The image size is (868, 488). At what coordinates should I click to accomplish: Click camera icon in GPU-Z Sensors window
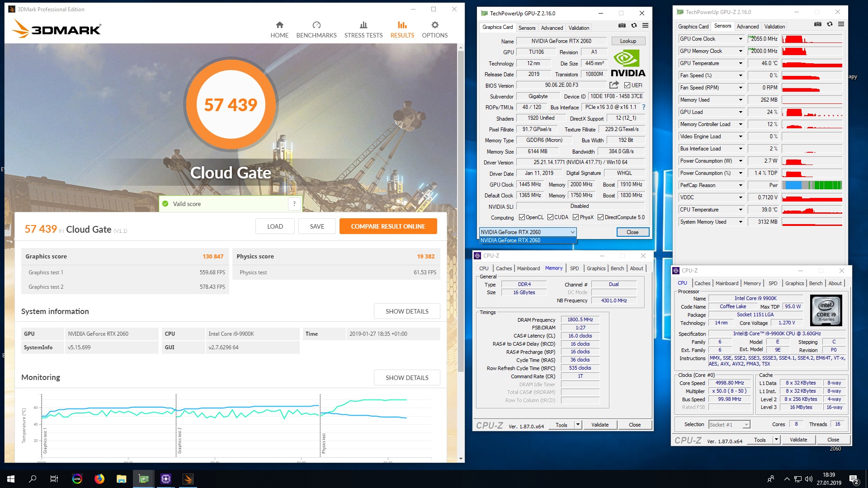[818, 24]
